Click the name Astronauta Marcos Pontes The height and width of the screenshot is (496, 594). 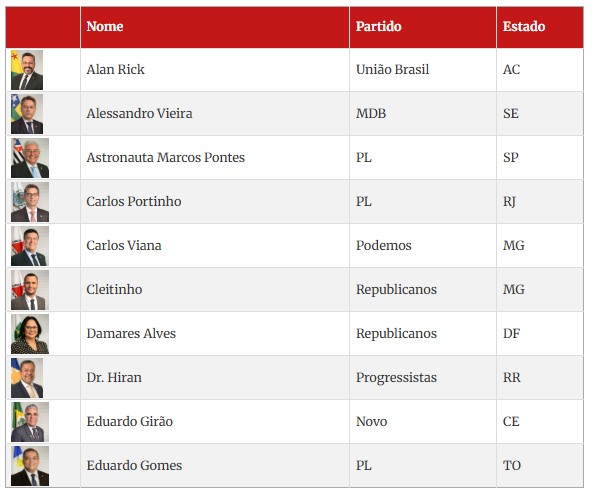166,157
